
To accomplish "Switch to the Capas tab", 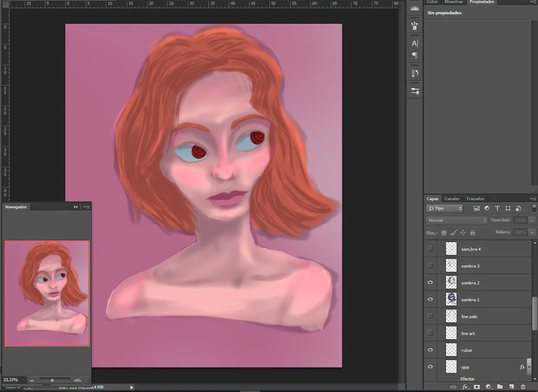I will [x=432, y=199].
